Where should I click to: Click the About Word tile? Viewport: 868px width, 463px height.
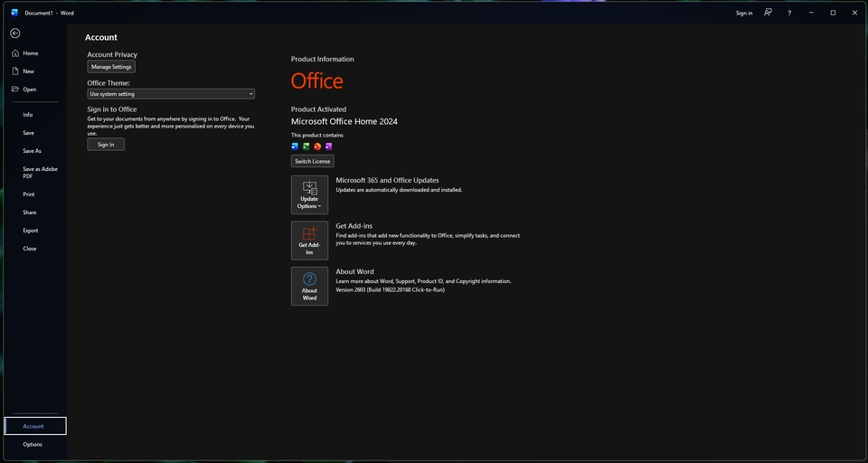[x=309, y=286]
